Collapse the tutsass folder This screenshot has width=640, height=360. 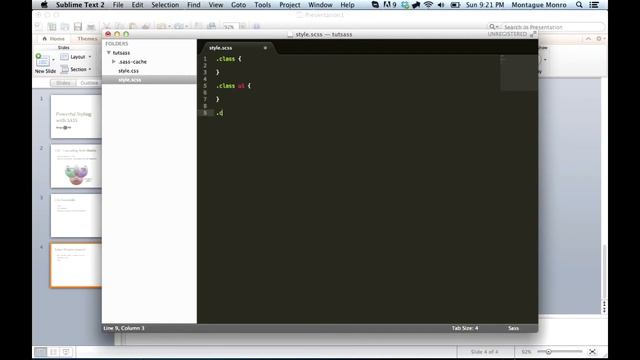click(x=109, y=53)
